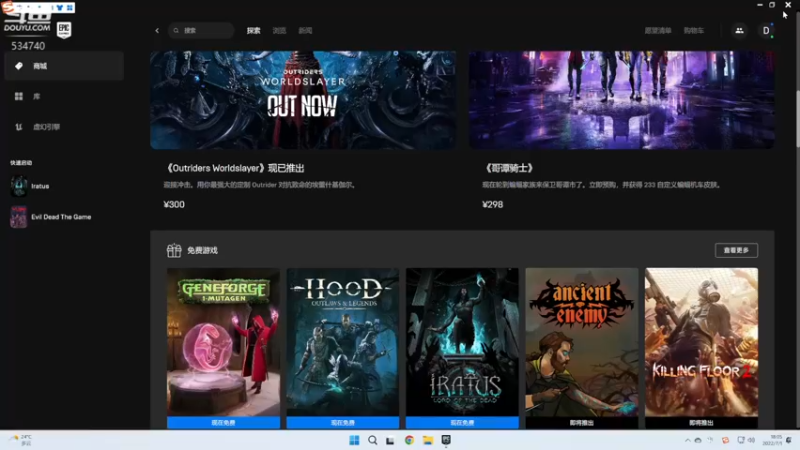
Task: Open the wishlist (愿望清单) link
Action: (x=658, y=31)
